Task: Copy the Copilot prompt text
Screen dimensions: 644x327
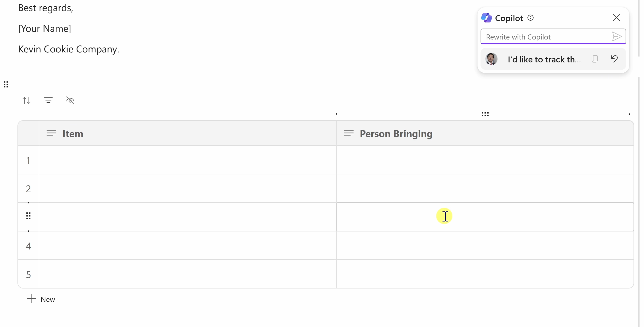Action: click(x=594, y=59)
